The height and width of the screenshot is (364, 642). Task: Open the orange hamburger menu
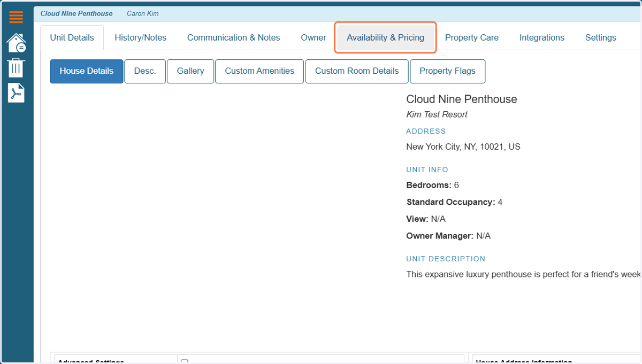pos(16,17)
